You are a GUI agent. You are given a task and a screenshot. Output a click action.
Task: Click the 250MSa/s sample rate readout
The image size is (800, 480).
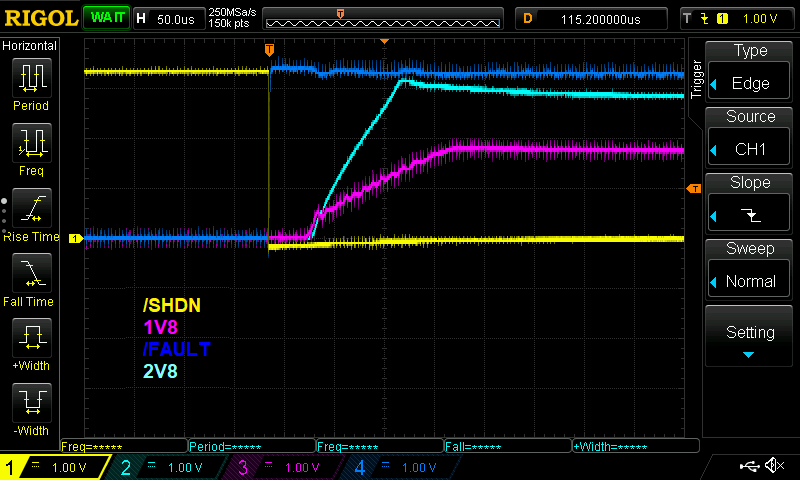coord(232,13)
